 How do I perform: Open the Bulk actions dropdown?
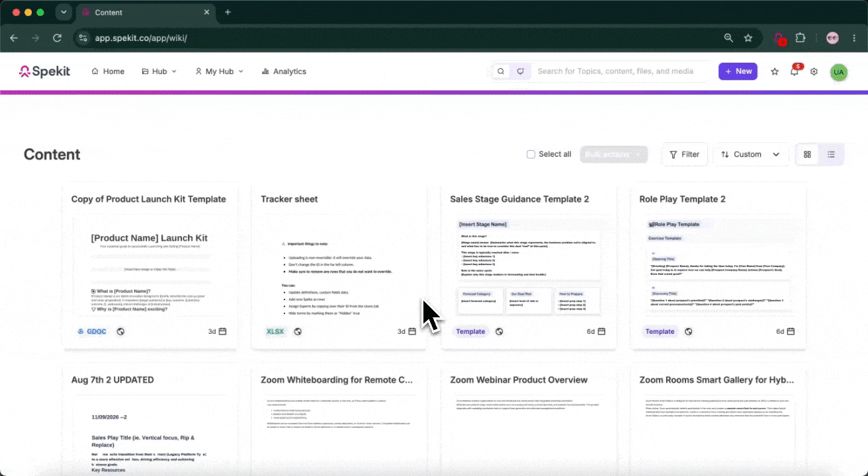click(613, 154)
